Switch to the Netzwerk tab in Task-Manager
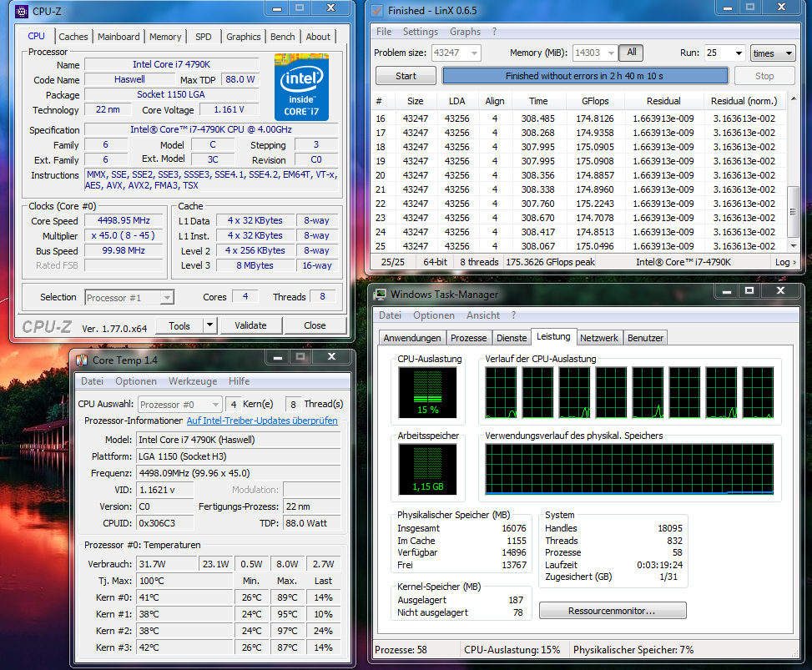Image resolution: width=812 pixels, height=670 pixels. 598,338
